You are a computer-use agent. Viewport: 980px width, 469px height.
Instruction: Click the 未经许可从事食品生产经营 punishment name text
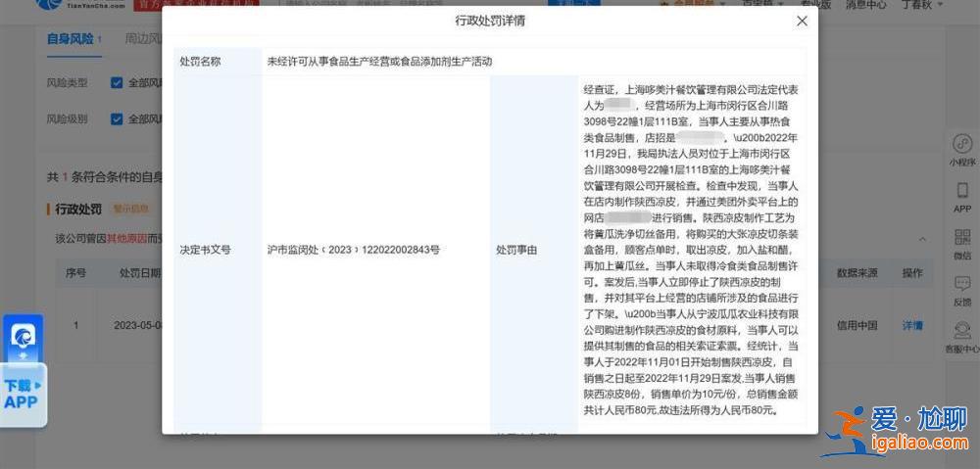click(x=379, y=62)
